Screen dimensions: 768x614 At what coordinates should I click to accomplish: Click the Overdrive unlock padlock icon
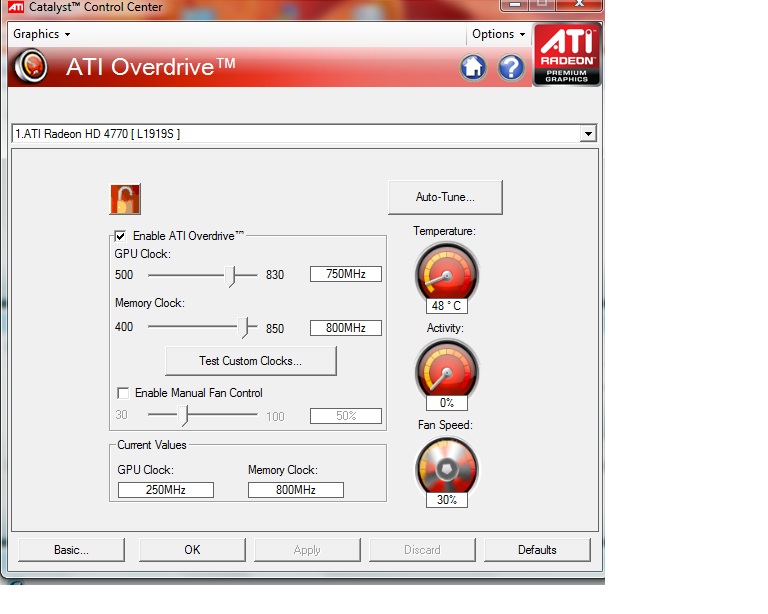click(125, 199)
